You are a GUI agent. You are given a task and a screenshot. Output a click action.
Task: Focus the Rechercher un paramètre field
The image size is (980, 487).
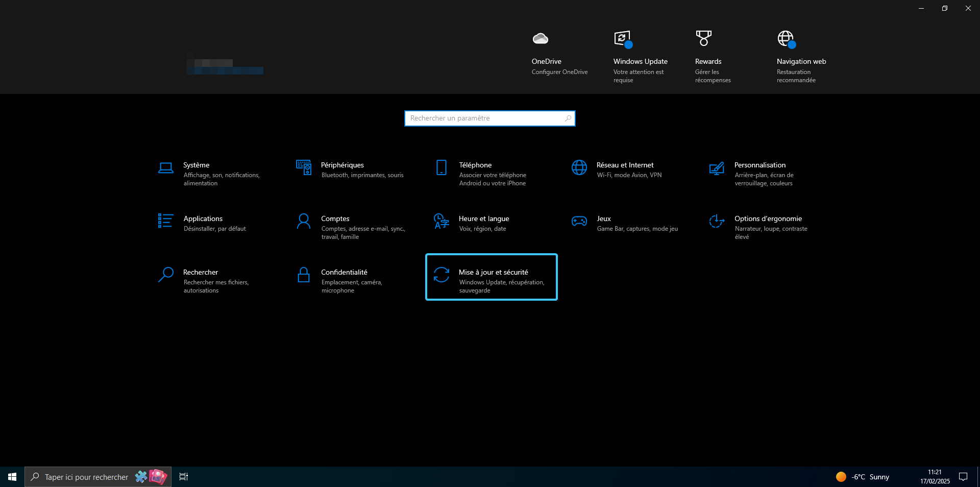click(490, 118)
